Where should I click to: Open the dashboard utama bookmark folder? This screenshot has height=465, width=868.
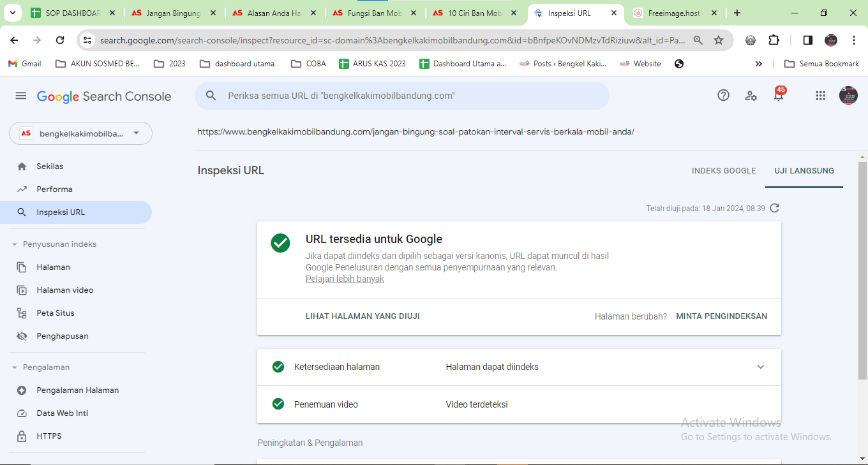click(x=237, y=64)
